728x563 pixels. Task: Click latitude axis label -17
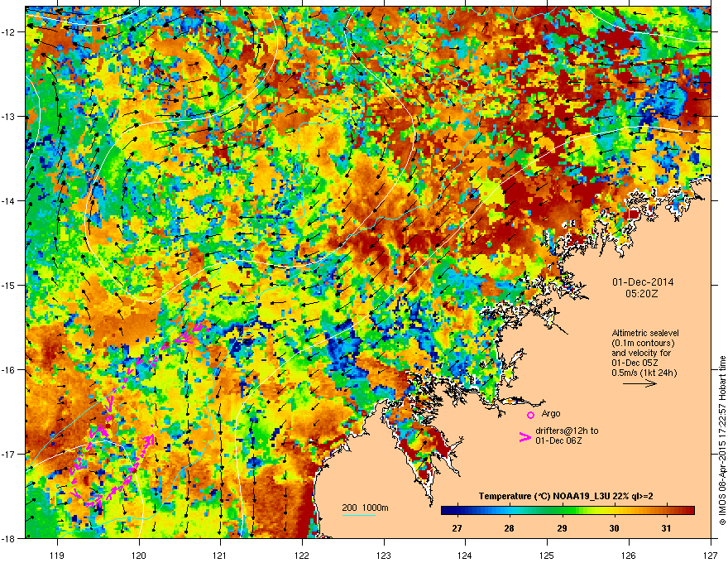pos(9,455)
